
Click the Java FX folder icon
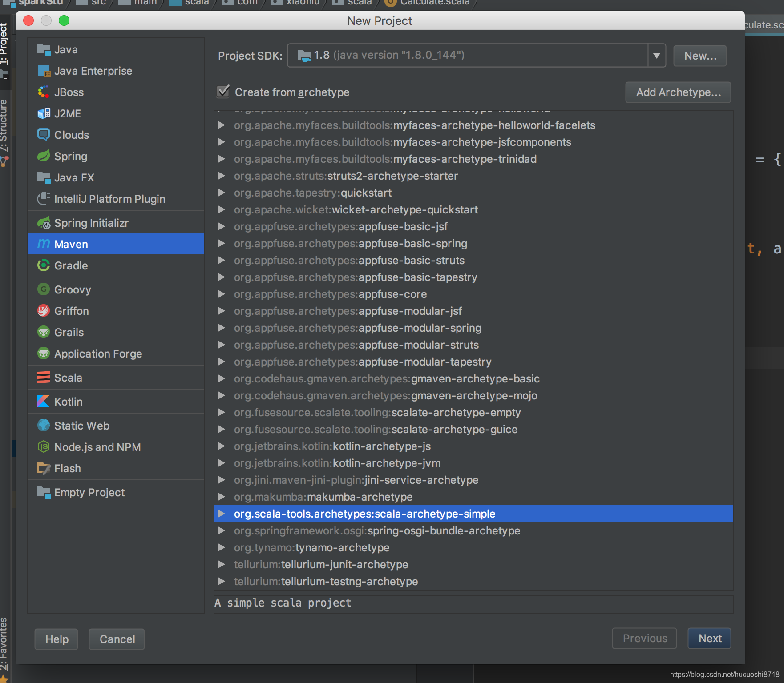coord(44,178)
